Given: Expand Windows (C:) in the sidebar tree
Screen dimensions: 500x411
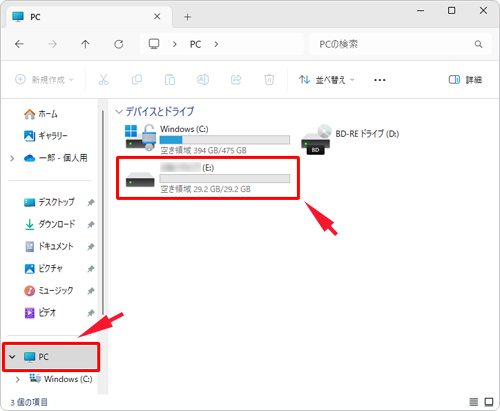Looking at the screenshot, I should 18,379.
